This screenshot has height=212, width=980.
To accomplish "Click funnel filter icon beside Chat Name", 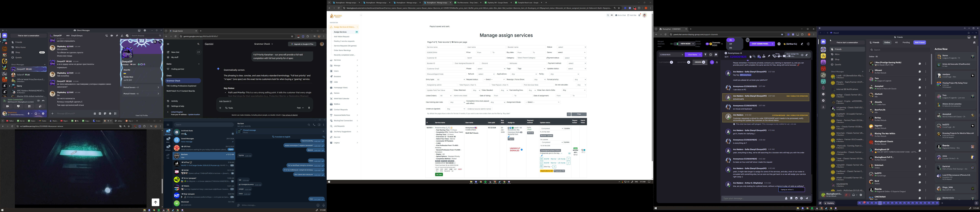I will pyautogui.click(x=705, y=55).
